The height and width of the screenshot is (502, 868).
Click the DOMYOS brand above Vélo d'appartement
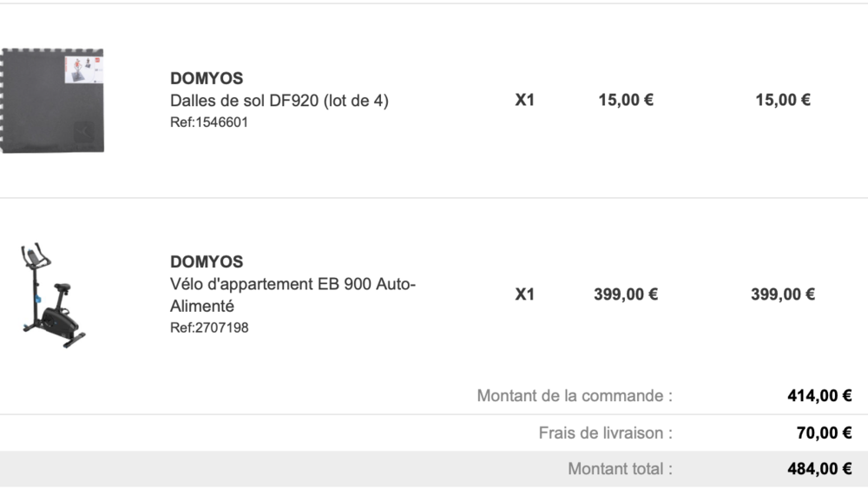[207, 261]
